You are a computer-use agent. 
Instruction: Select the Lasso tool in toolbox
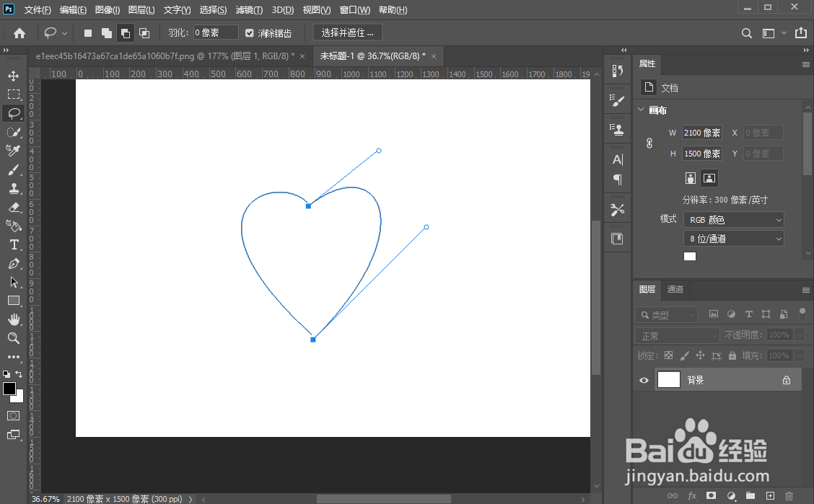pos(14,113)
